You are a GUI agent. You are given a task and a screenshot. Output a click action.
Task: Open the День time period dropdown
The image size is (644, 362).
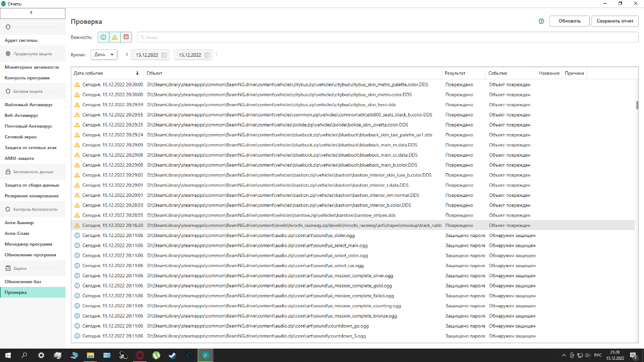(x=104, y=55)
